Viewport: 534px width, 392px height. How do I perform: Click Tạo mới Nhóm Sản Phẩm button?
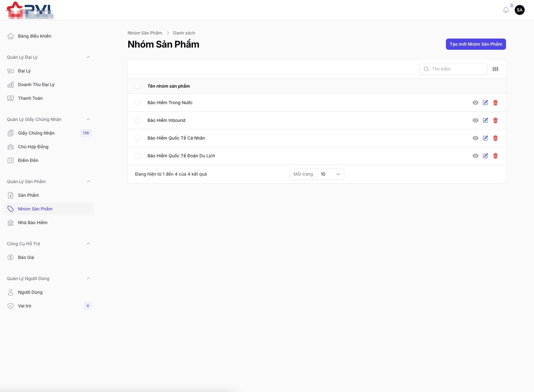click(x=475, y=44)
